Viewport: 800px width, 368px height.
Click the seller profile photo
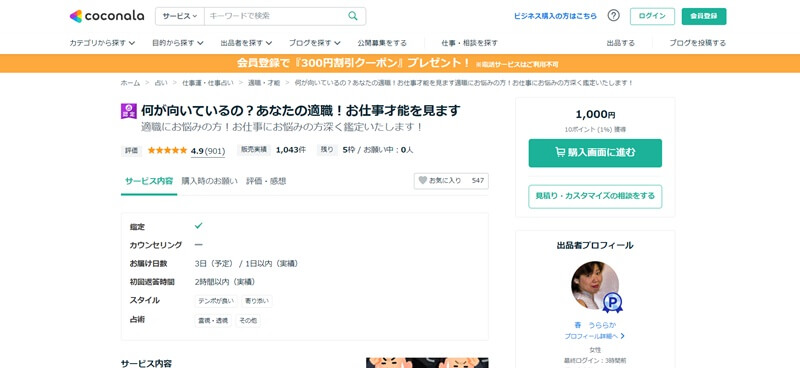[595, 285]
